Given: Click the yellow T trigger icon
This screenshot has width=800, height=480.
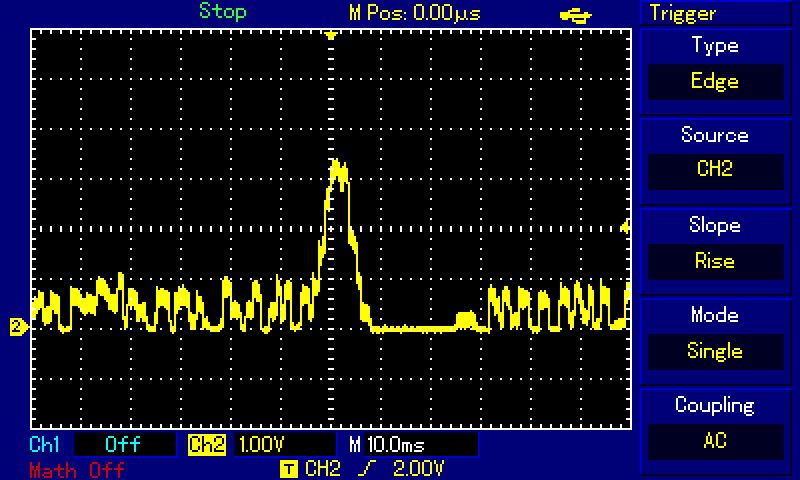Looking at the screenshot, I should coord(289,468).
